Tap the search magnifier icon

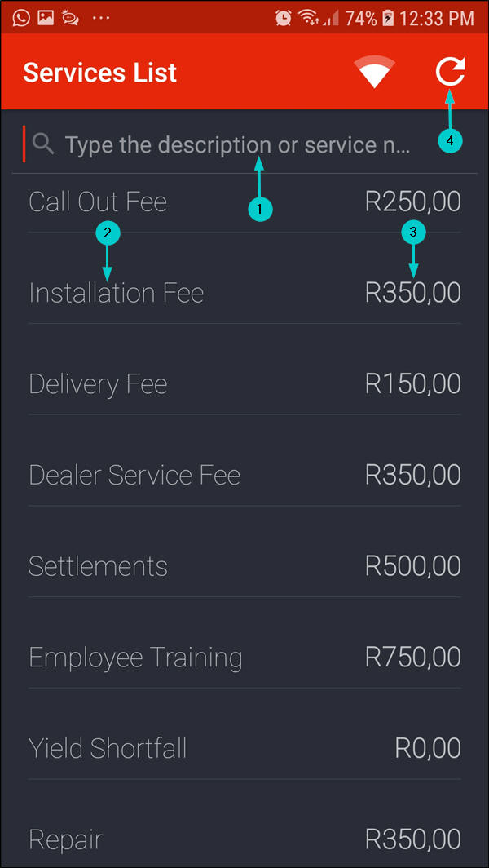(43, 145)
